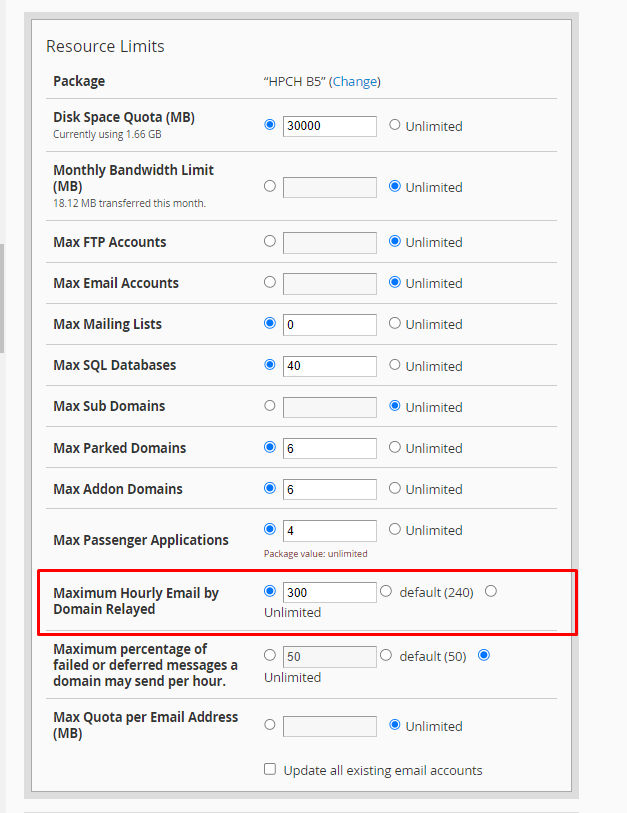Viewport: 627px width, 813px height.
Task: Set Max Mailing Lists to Unlimited
Action: [395, 323]
